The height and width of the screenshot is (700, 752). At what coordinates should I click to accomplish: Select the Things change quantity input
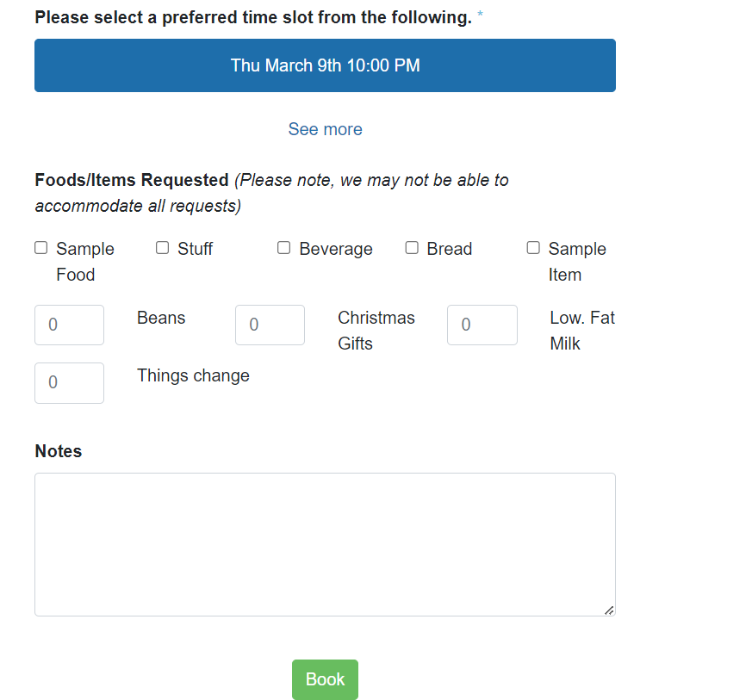pyautogui.click(x=69, y=382)
